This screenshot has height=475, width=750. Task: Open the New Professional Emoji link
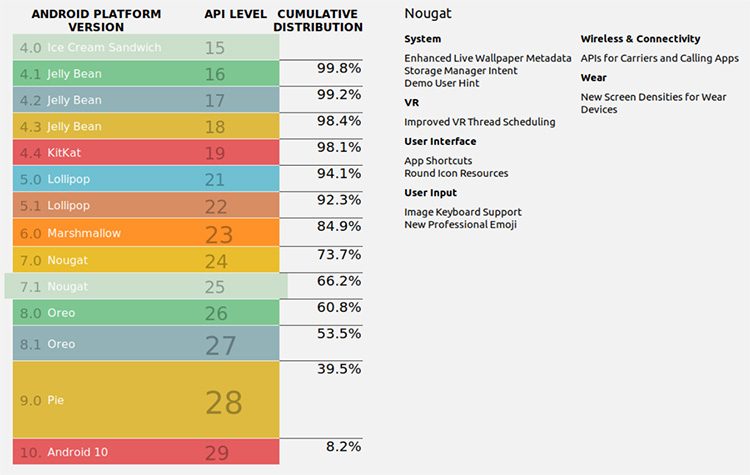pyautogui.click(x=461, y=225)
